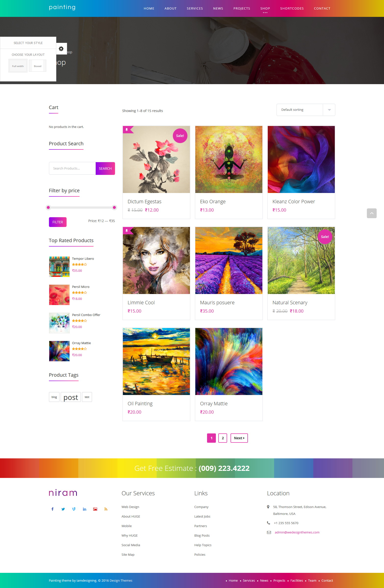Click the scroll-to-top arrow button
384x588 pixels.
371,213
